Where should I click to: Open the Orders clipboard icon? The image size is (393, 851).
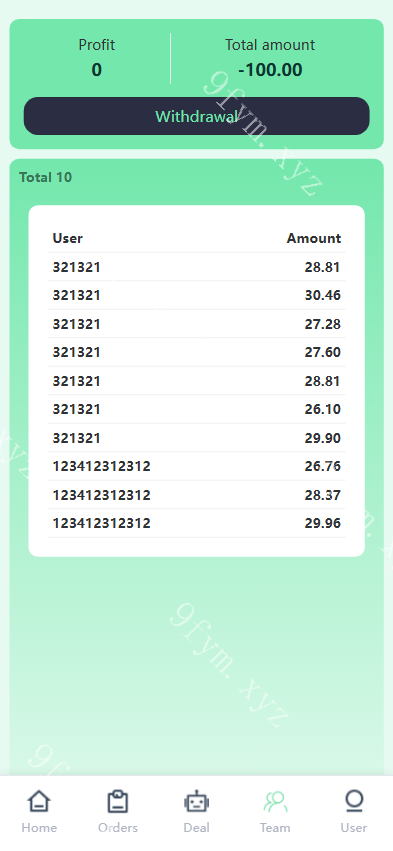pos(118,801)
